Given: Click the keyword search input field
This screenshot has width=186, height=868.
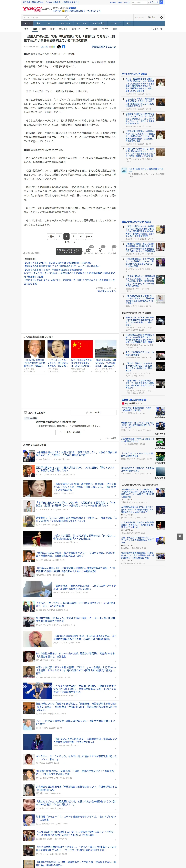Looking at the screenshot, I should pos(44,17).
